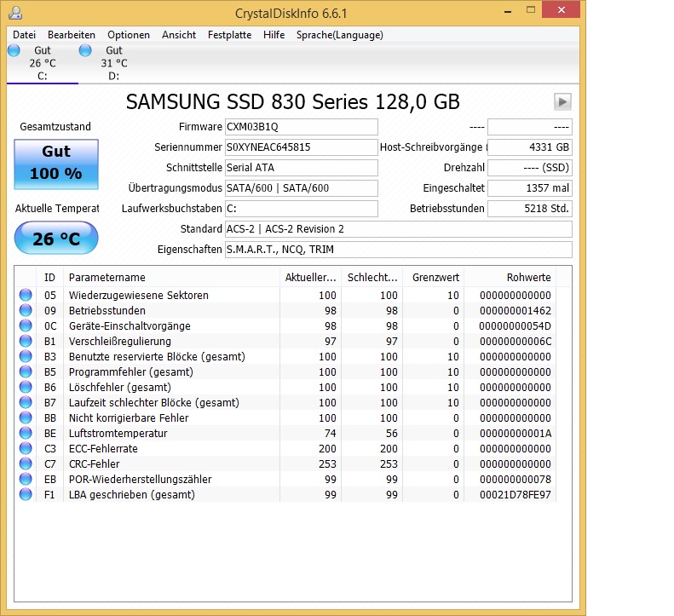Click status orb for Benutzte reservierte Blöcke row

[x=26, y=356]
